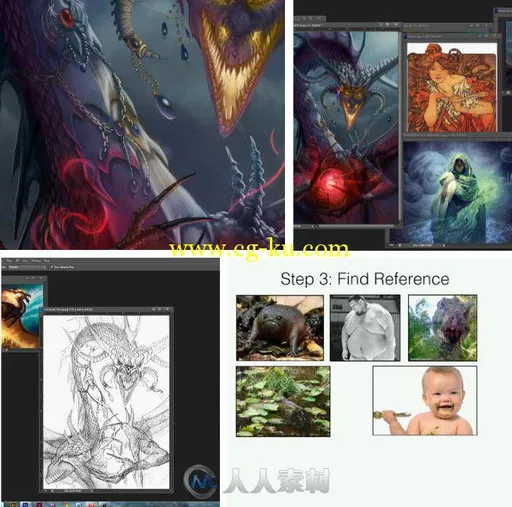
Task: Click the Photoshop icon in the Windows taskbar
Action: (26, 505)
